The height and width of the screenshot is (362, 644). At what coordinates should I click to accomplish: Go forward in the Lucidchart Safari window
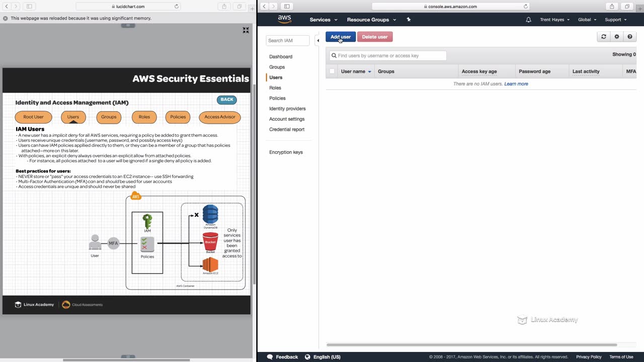point(16,7)
